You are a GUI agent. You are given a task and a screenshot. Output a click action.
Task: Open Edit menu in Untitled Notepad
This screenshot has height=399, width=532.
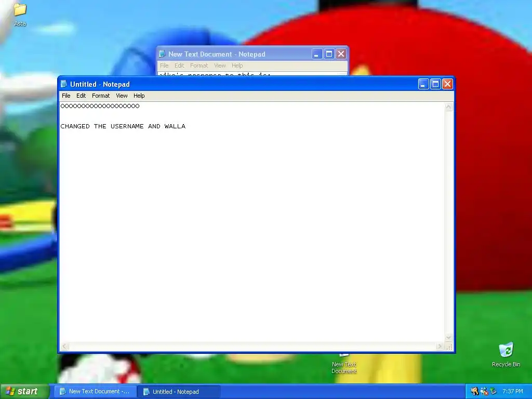(x=81, y=96)
